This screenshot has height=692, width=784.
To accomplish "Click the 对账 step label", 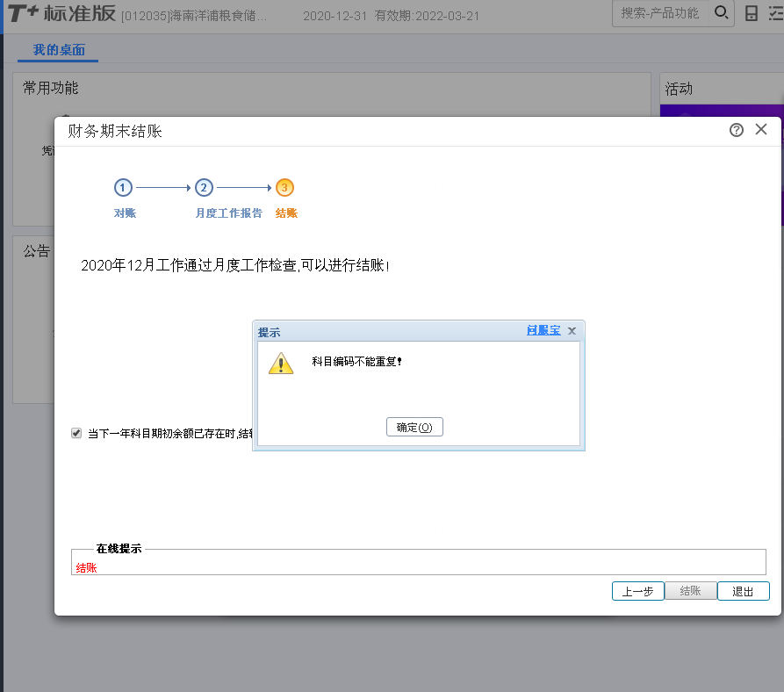I will [x=125, y=213].
